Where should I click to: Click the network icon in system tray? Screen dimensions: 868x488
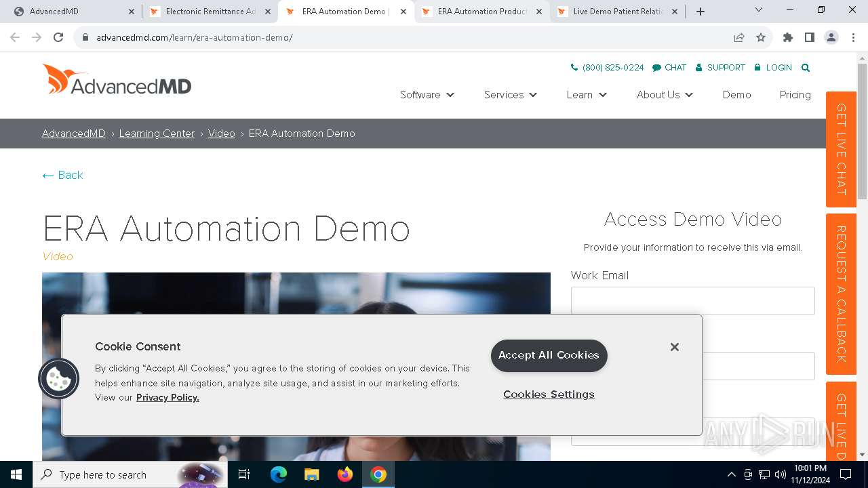click(764, 474)
